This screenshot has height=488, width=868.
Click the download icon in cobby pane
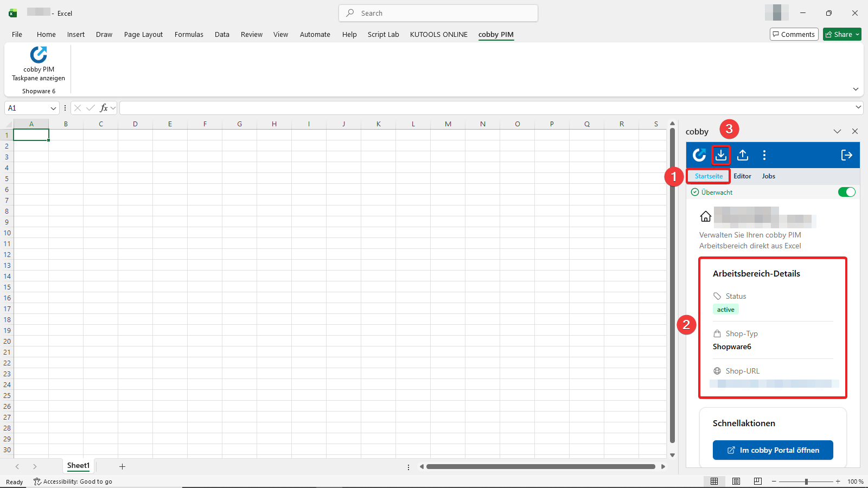720,155
